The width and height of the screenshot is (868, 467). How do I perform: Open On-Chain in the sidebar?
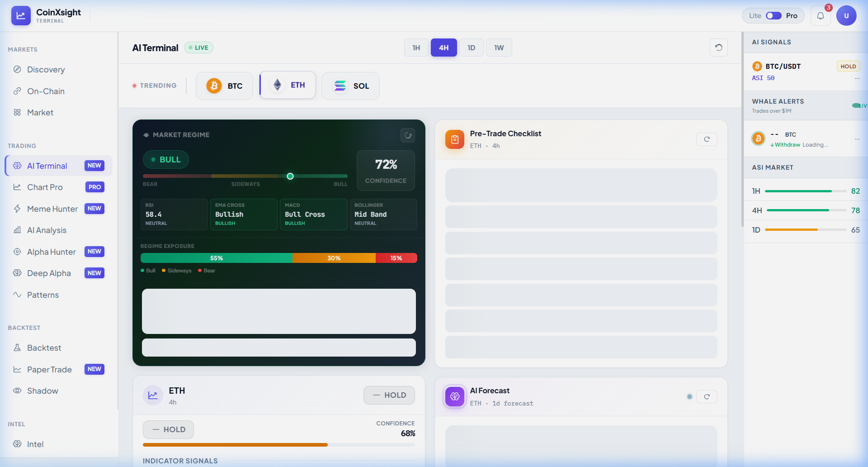pos(59,91)
